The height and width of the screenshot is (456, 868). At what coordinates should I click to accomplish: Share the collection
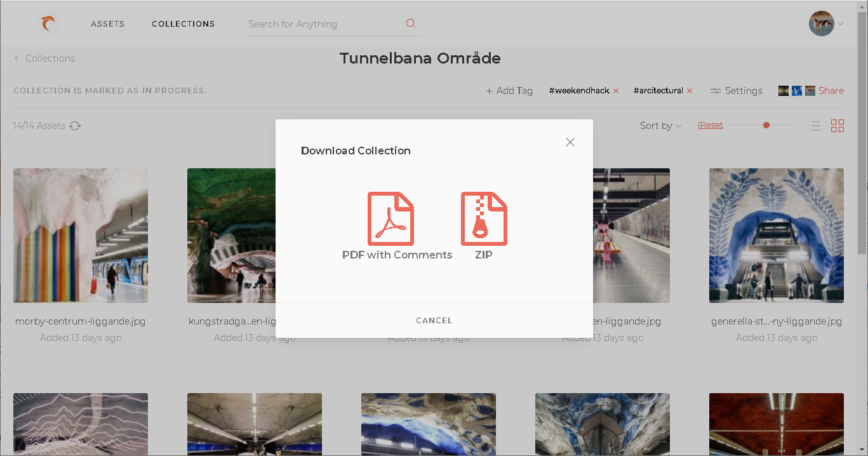tap(831, 91)
